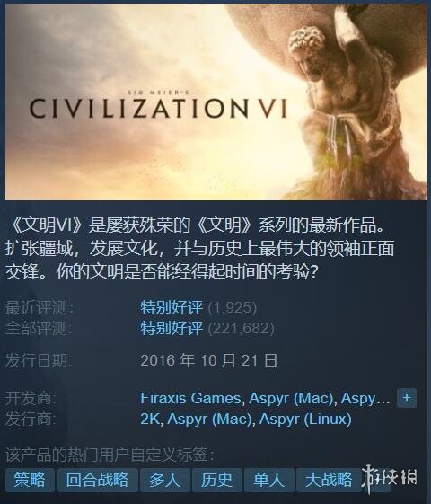This screenshot has height=504, width=431.
Task: Open all reviews 特别好评 link
Action: pos(172,328)
